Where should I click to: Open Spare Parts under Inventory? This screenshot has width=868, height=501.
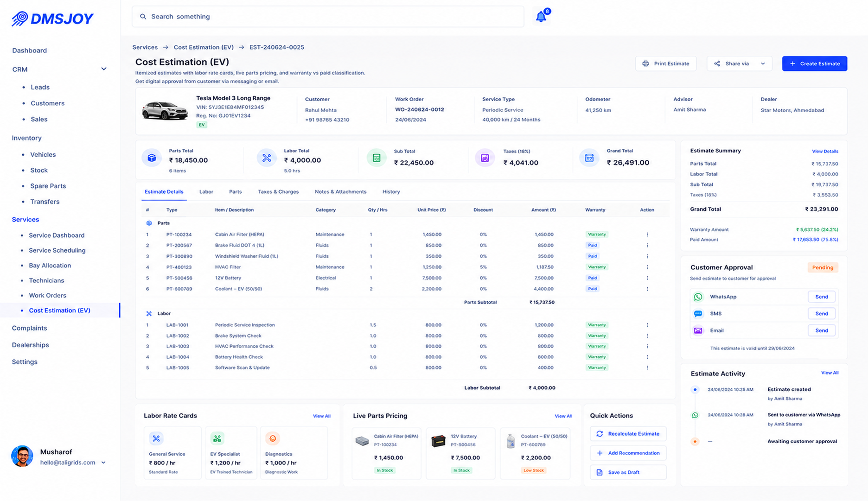click(48, 186)
